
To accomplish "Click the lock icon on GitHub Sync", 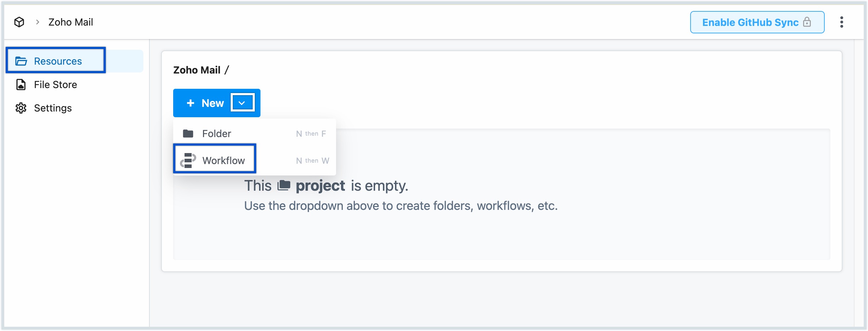I will pos(807,22).
